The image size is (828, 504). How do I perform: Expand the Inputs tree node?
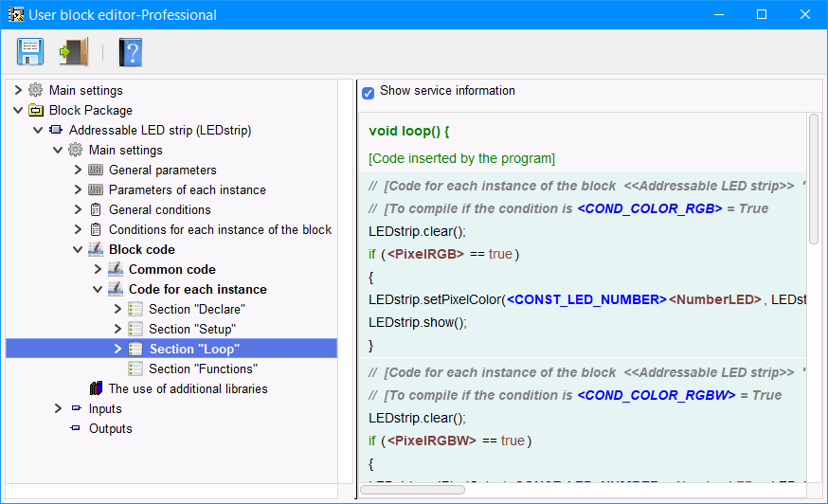pos(58,409)
